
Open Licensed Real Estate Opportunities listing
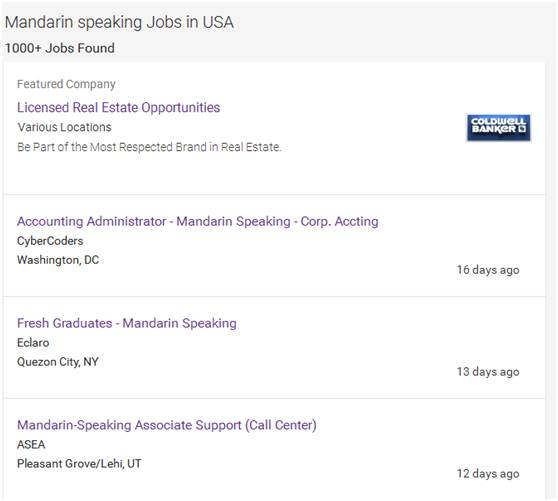[119, 107]
